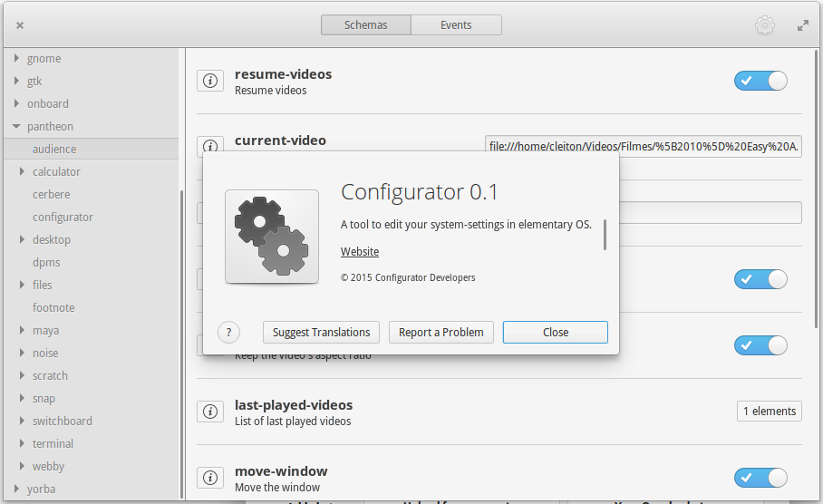Expand the yorba tree node
Screen dimensions: 823x504
[x=16, y=489]
